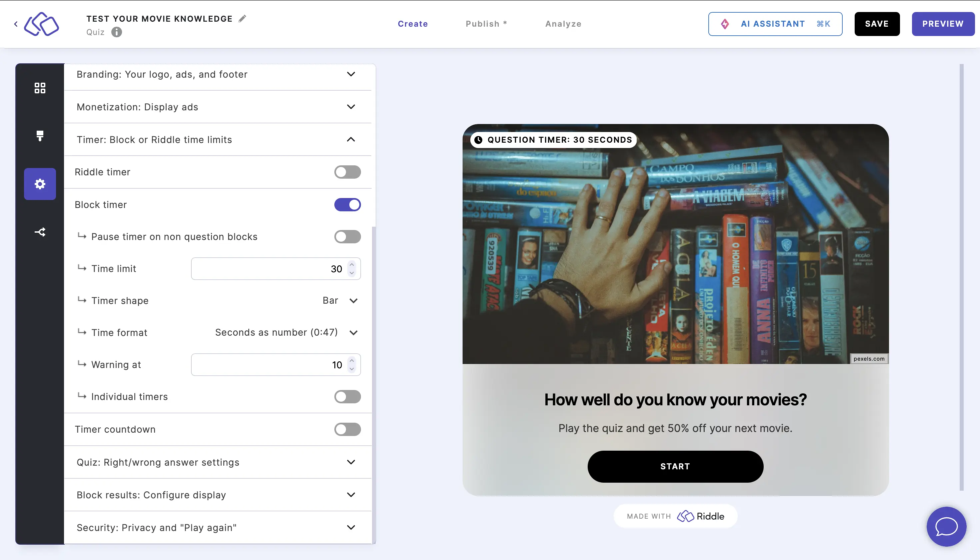Switch to the Analyze tab
The height and width of the screenshot is (560, 980).
[x=564, y=24]
